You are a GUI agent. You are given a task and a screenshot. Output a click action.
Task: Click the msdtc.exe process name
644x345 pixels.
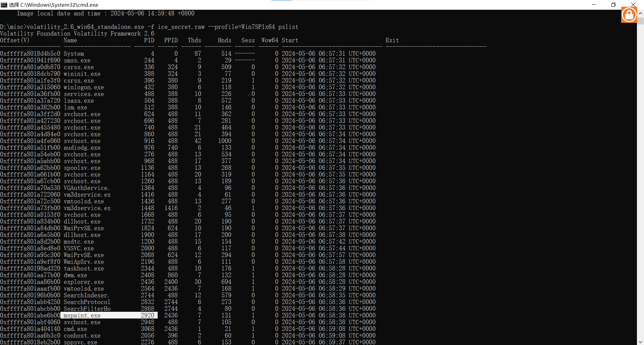coord(79,242)
